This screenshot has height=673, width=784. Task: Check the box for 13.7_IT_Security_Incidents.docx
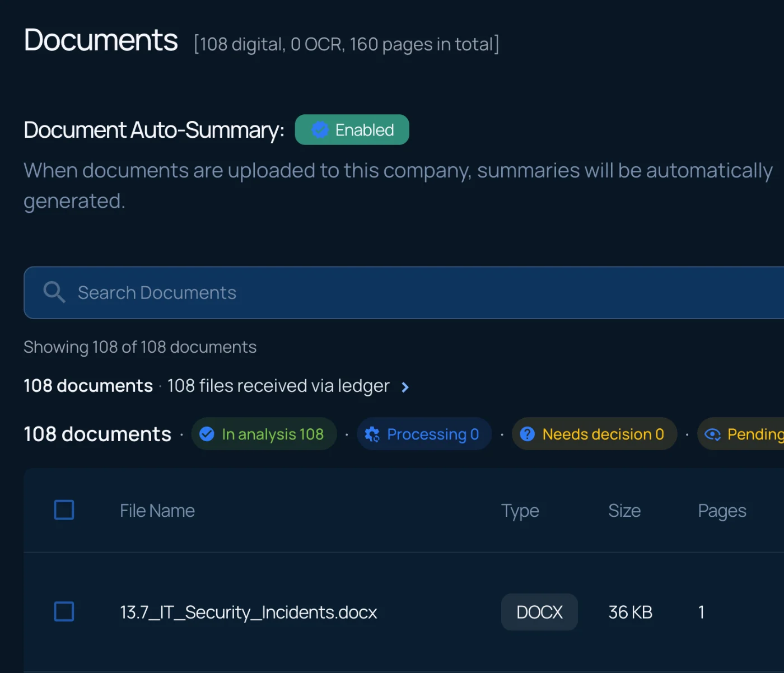pos(64,611)
